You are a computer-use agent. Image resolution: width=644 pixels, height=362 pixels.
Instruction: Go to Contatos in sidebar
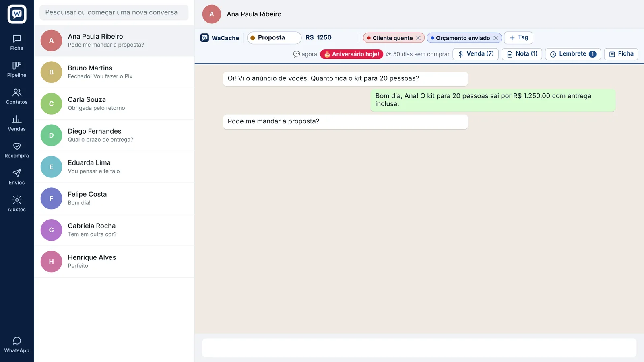coord(17,97)
